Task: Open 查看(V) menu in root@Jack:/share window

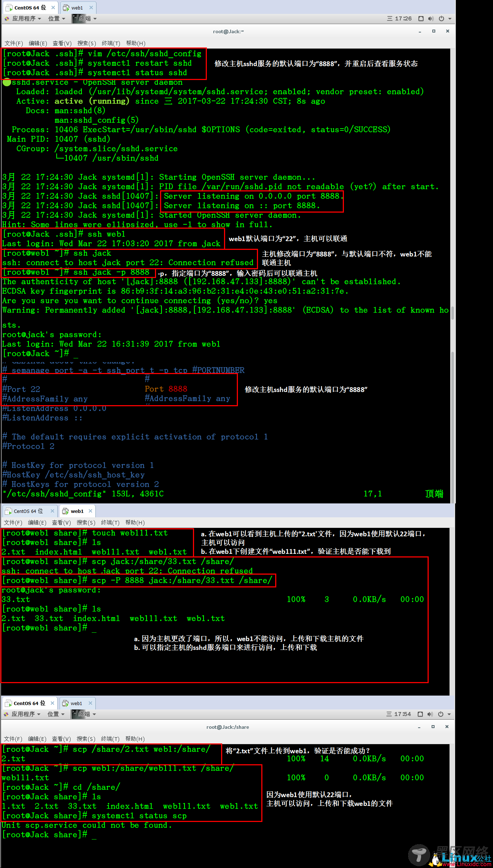Action: point(61,739)
